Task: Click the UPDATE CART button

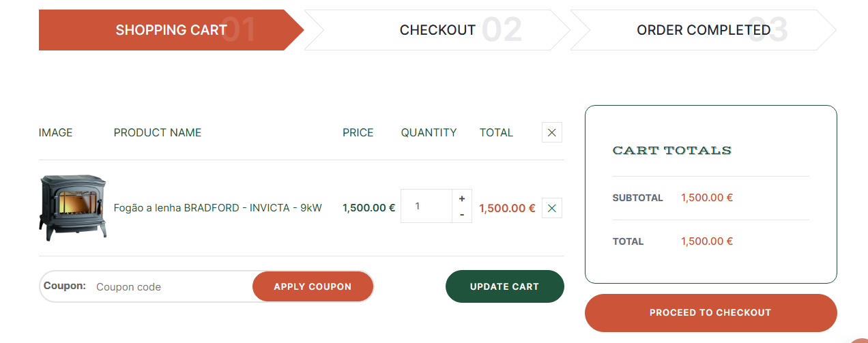Action: pyautogui.click(x=505, y=286)
